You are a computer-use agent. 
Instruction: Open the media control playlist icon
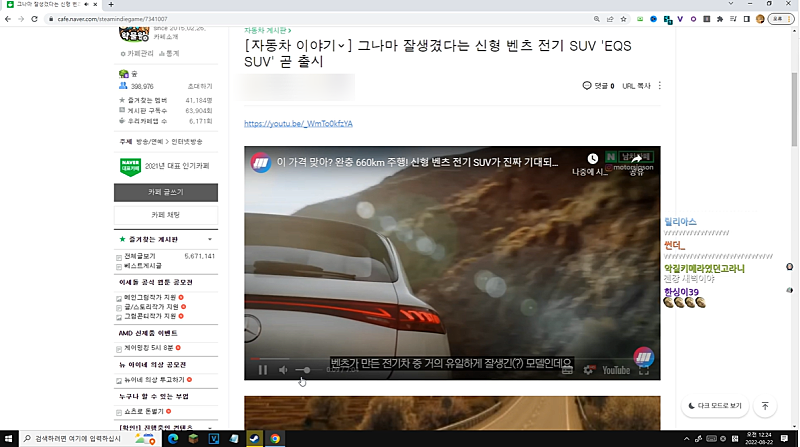coord(733,19)
